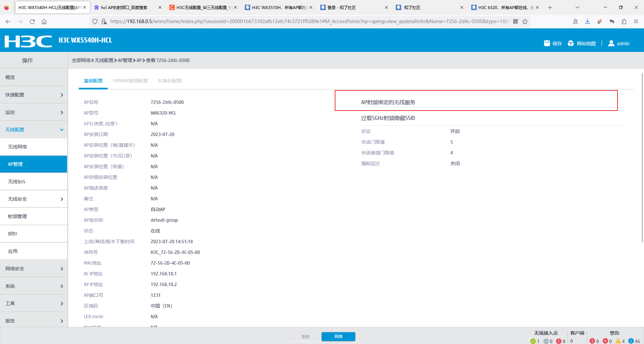
Task: Click the 保存 save disk icon
Action: (x=547, y=43)
